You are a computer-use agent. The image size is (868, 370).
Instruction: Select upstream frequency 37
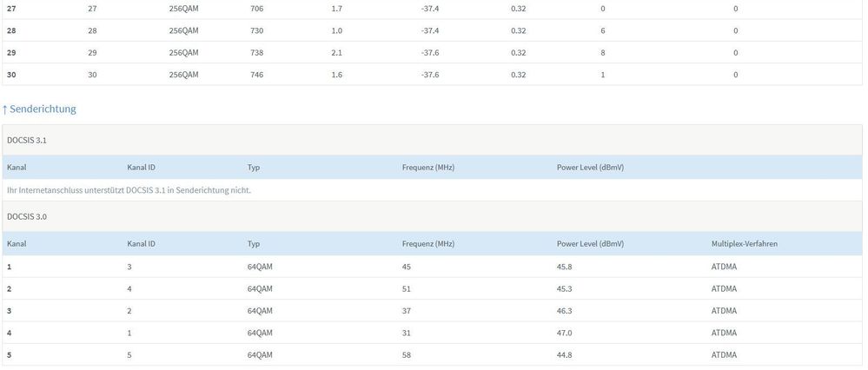pyautogui.click(x=407, y=311)
